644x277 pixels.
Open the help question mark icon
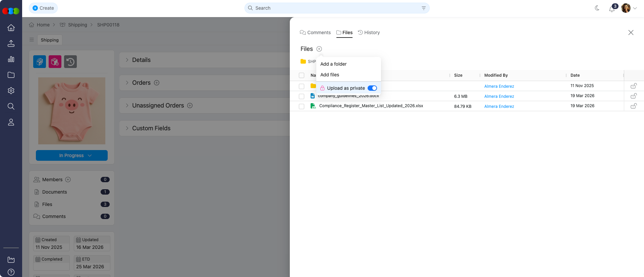(x=11, y=272)
